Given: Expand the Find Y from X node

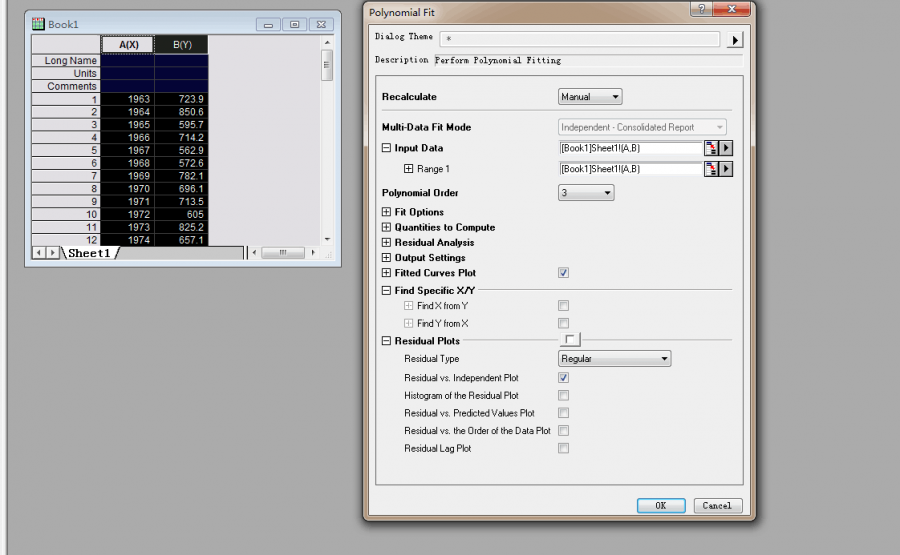Looking at the screenshot, I should click(408, 323).
